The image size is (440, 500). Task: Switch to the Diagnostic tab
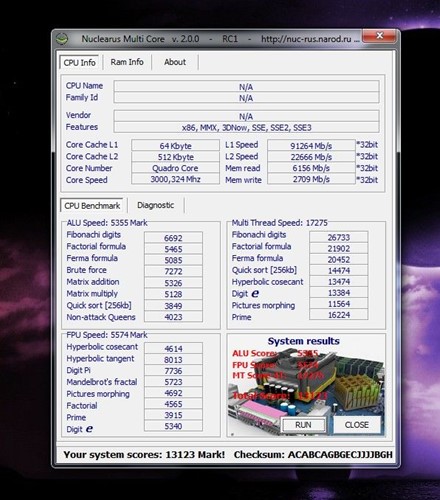tap(156, 205)
